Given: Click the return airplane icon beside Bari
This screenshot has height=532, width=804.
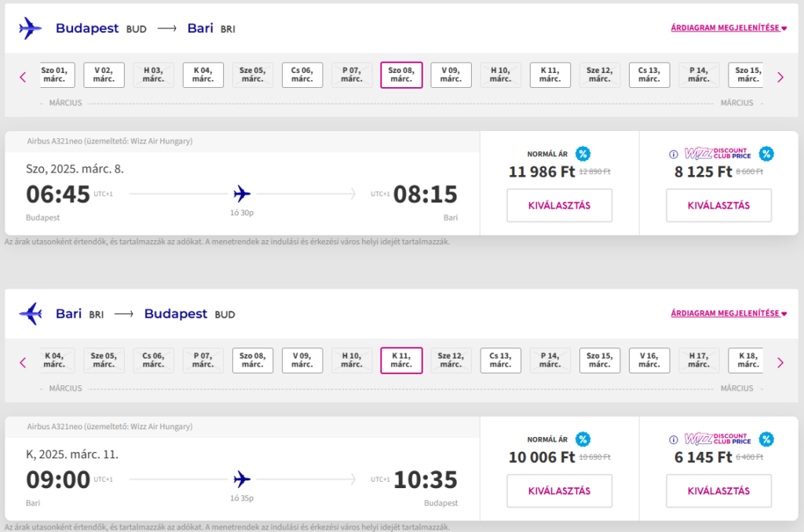Looking at the screenshot, I should point(30,314).
